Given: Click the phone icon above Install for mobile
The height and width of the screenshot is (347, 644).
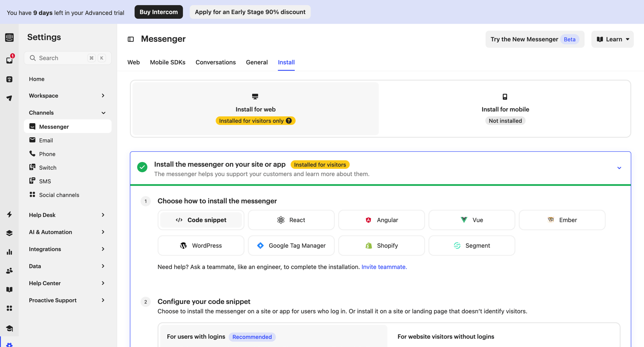Looking at the screenshot, I should point(505,97).
